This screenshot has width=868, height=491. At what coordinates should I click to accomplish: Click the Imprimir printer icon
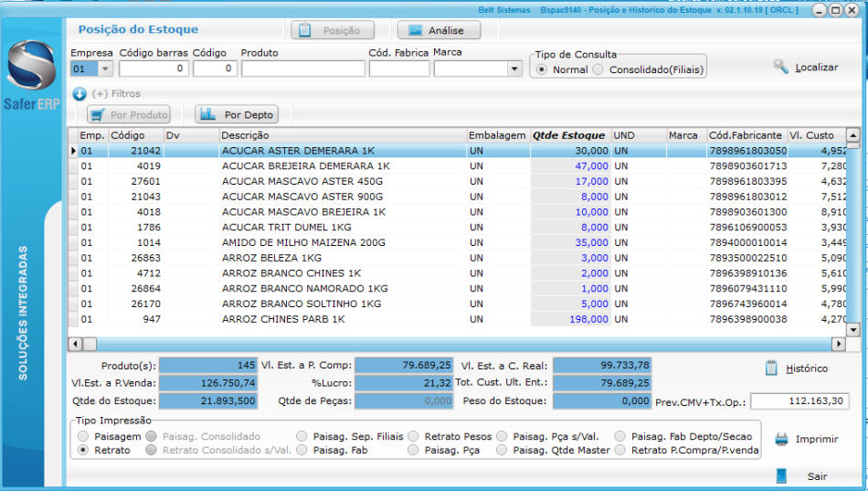(781, 439)
